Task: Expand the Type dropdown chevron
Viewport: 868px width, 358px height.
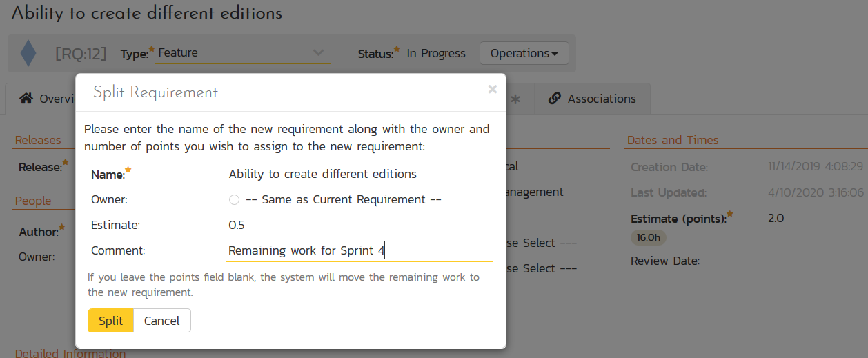Action: tap(317, 53)
